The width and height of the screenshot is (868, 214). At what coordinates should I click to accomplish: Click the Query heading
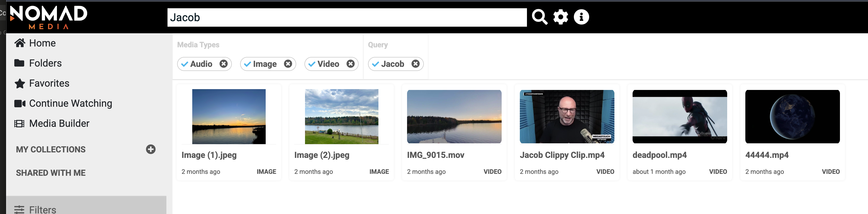tap(378, 45)
